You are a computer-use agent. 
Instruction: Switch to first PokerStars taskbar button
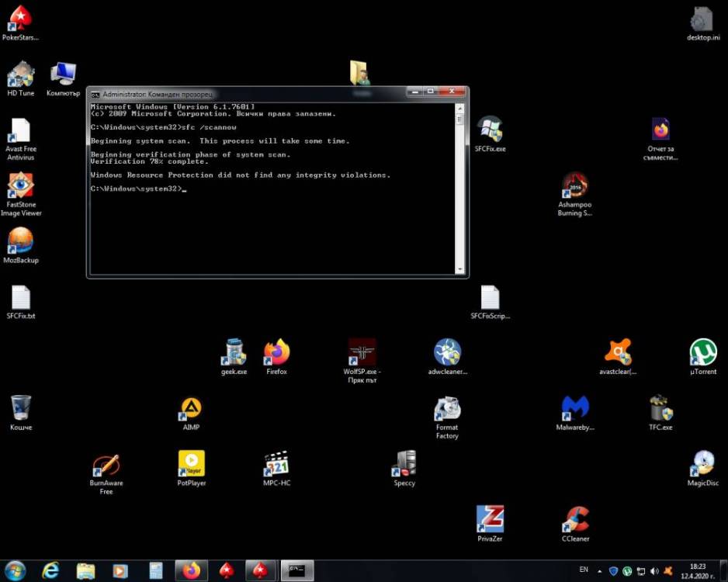(226, 570)
